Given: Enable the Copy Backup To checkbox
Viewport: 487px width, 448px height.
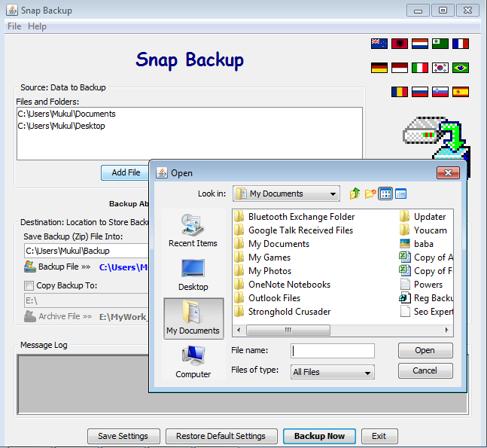Looking at the screenshot, I should click(x=29, y=286).
